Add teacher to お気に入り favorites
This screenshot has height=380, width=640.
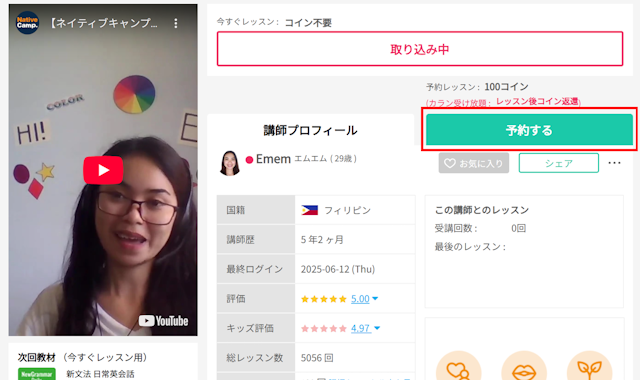473,163
